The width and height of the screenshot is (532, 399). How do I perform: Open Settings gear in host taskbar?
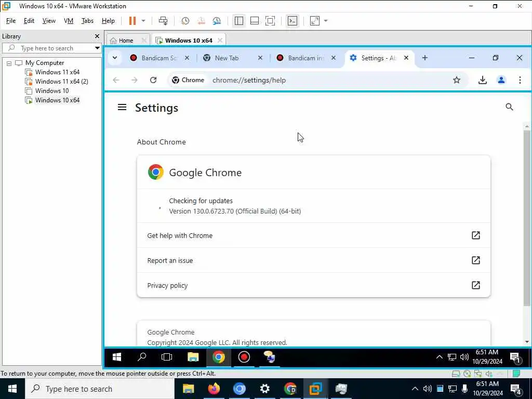pyautogui.click(x=264, y=389)
